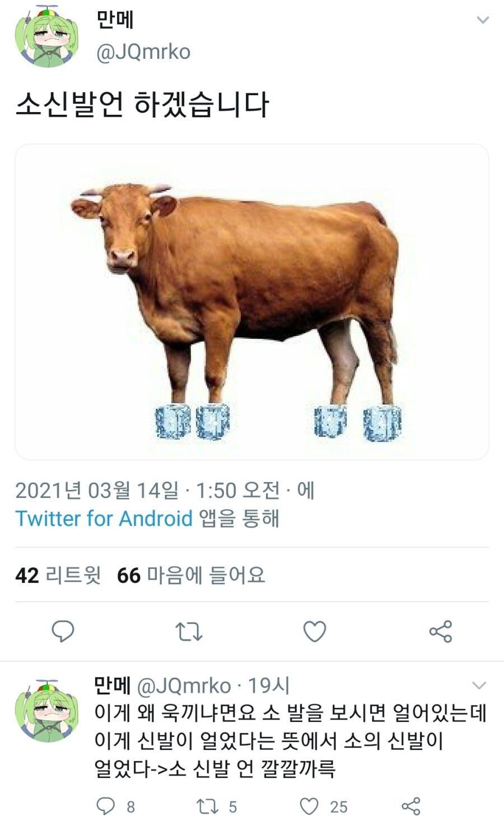Open 만메 display name in reply tweet
504x826 pixels.
point(112,685)
